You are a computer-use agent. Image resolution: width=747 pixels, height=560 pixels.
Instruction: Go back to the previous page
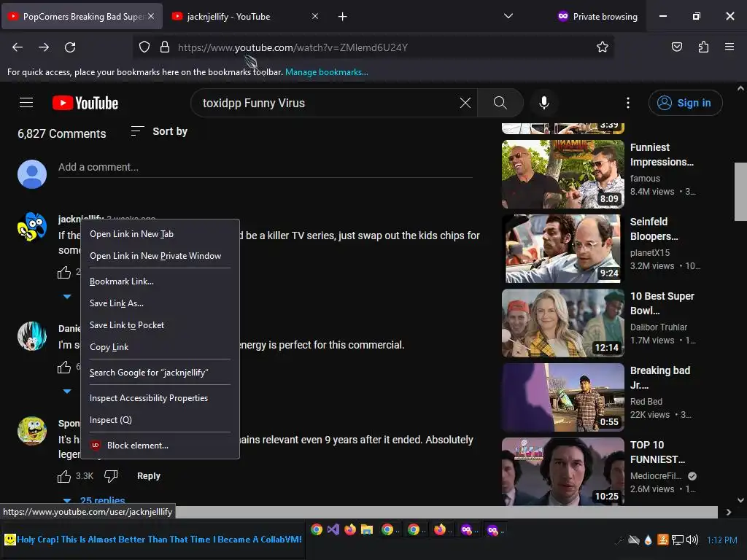point(18,47)
